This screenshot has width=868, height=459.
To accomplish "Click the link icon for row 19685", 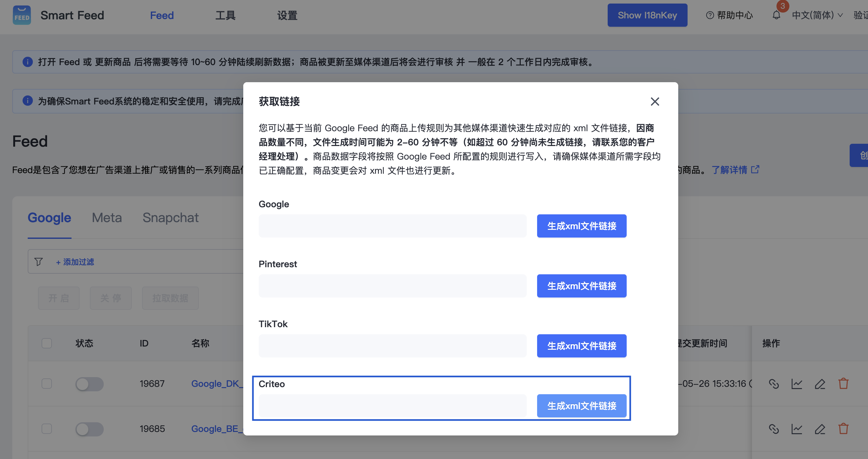I will click(774, 429).
